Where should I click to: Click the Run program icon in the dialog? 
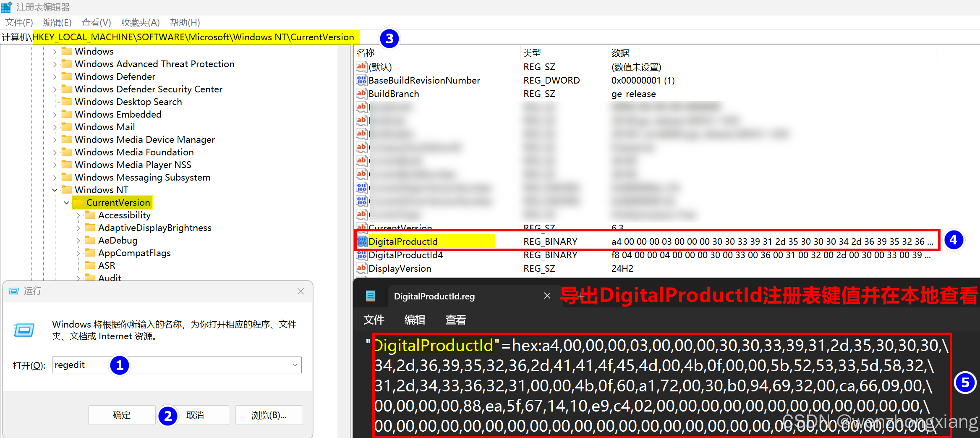tap(24, 330)
